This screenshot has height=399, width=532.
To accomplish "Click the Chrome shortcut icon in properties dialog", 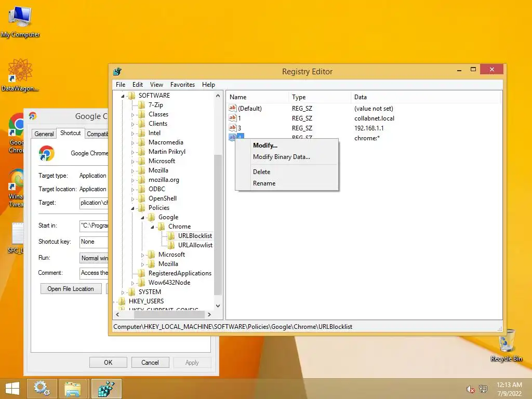I will (x=46, y=153).
